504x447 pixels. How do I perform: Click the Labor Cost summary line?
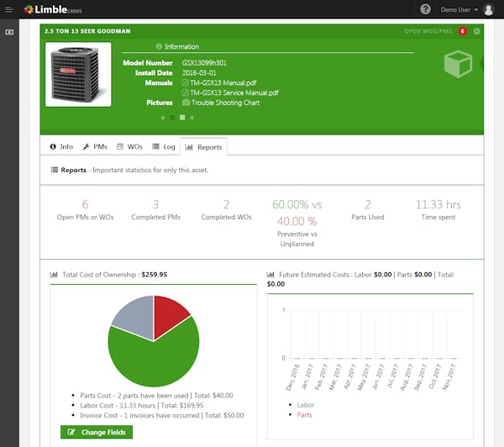click(142, 405)
